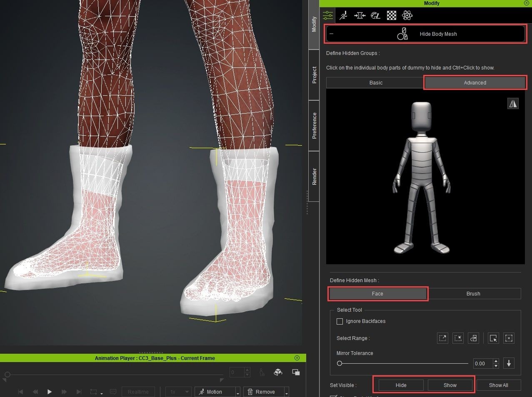Select the Material paint palette icon
Viewport: 532px width, 397px height.
click(375, 16)
